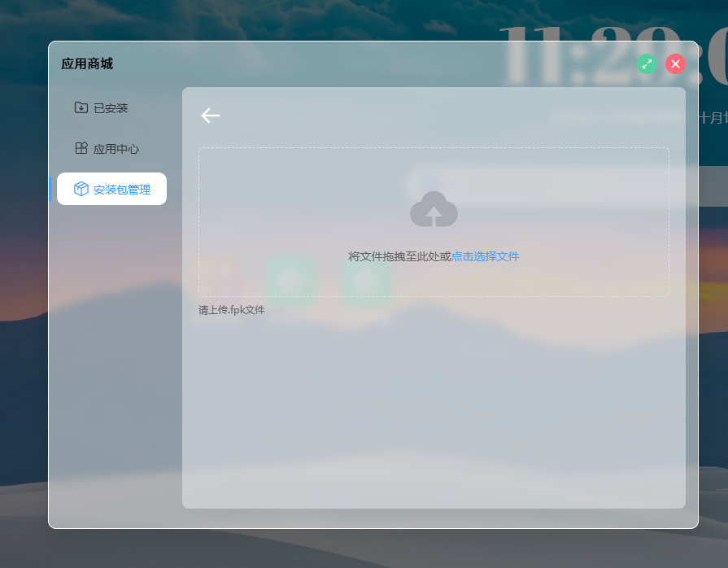Close the 应用商城 window
The height and width of the screenshot is (568, 728).
(675, 63)
